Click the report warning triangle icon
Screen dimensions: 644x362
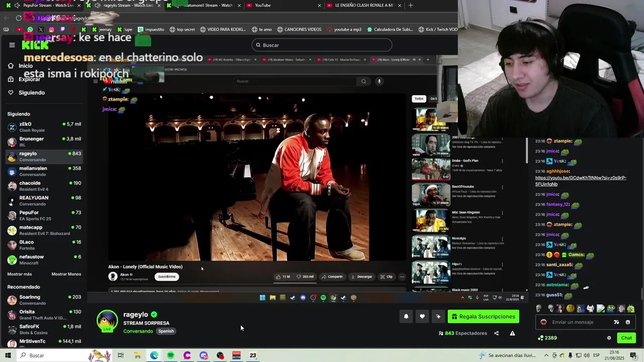(x=512, y=333)
